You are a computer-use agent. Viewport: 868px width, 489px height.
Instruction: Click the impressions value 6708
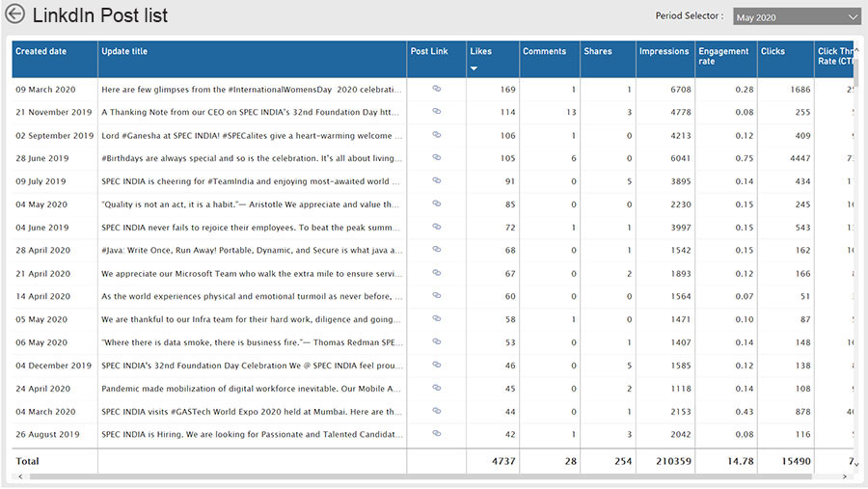point(680,89)
